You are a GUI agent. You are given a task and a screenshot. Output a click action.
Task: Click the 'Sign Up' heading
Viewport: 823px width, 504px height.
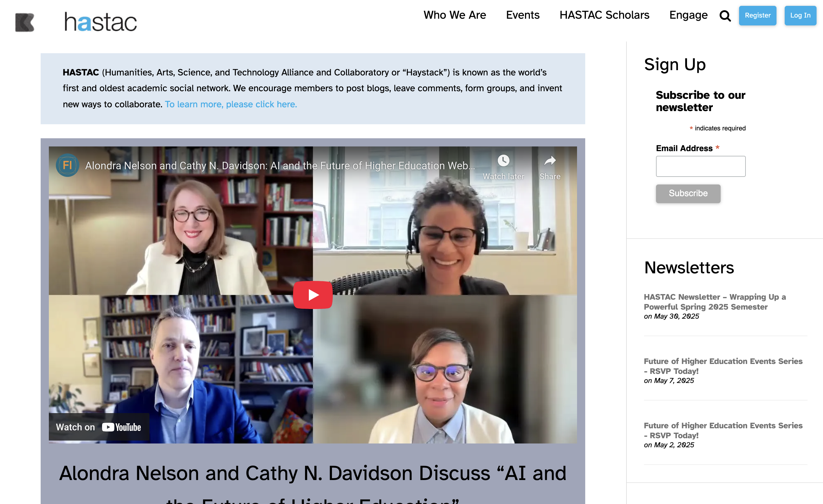pos(675,64)
